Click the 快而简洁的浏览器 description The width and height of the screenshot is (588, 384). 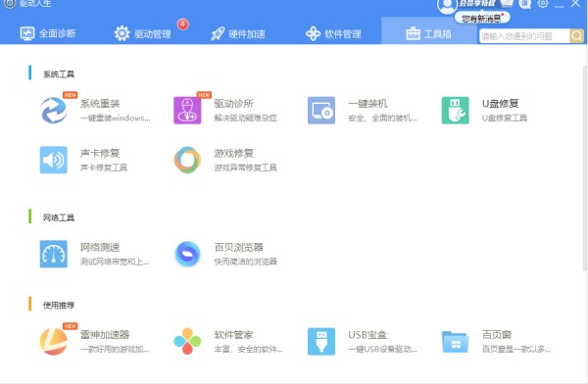245,262
